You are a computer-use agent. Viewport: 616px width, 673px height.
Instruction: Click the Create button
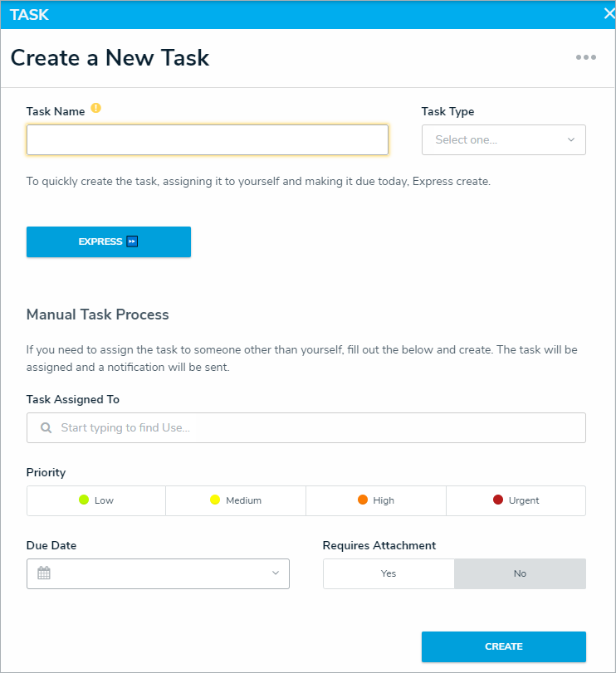503,646
